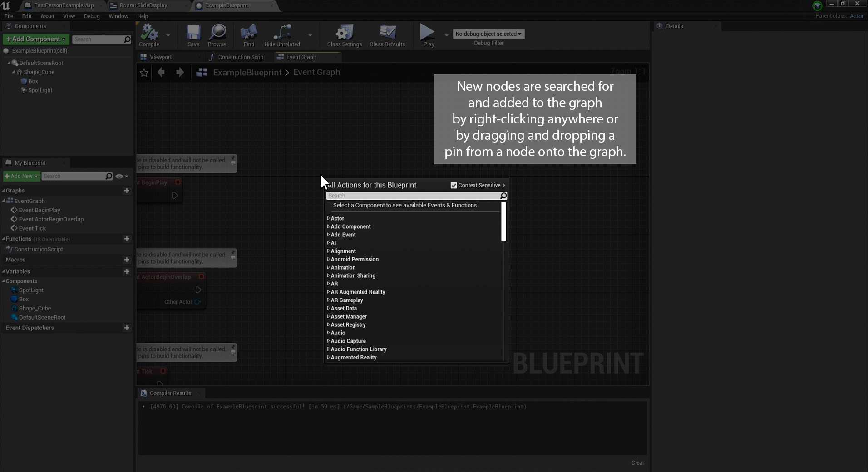Open Class Defaults toolbar icon

[387, 33]
